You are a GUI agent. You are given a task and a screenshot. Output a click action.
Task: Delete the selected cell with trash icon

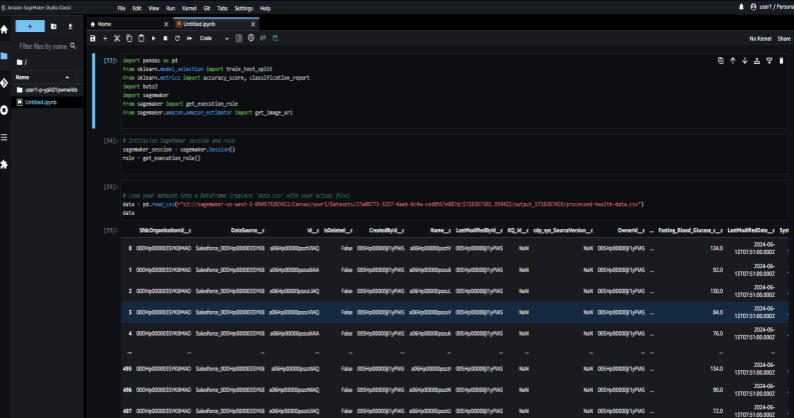point(781,61)
